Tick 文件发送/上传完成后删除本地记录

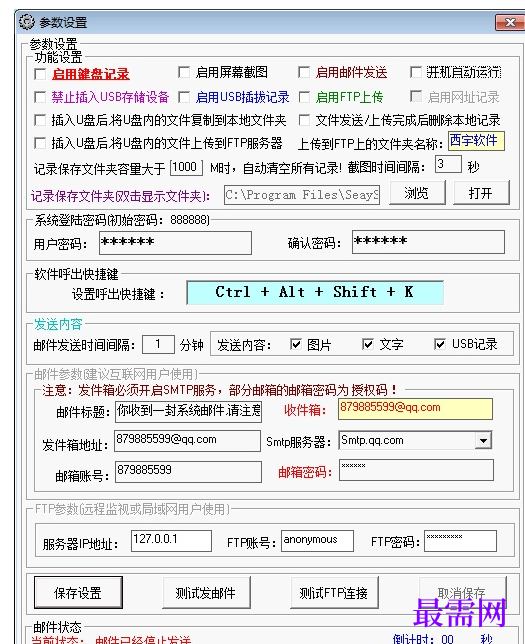click(x=304, y=120)
